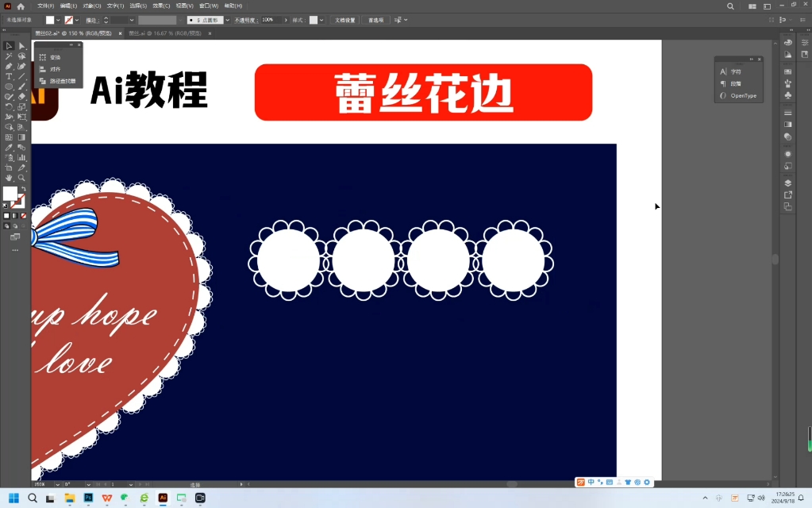Swap fill and stroke colors
812x508 pixels.
pyautogui.click(x=25, y=189)
